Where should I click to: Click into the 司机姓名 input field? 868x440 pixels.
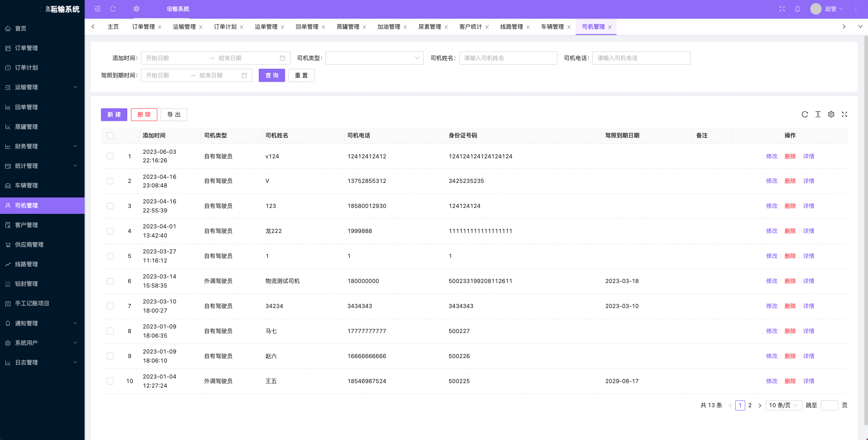(x=508, y=58)
